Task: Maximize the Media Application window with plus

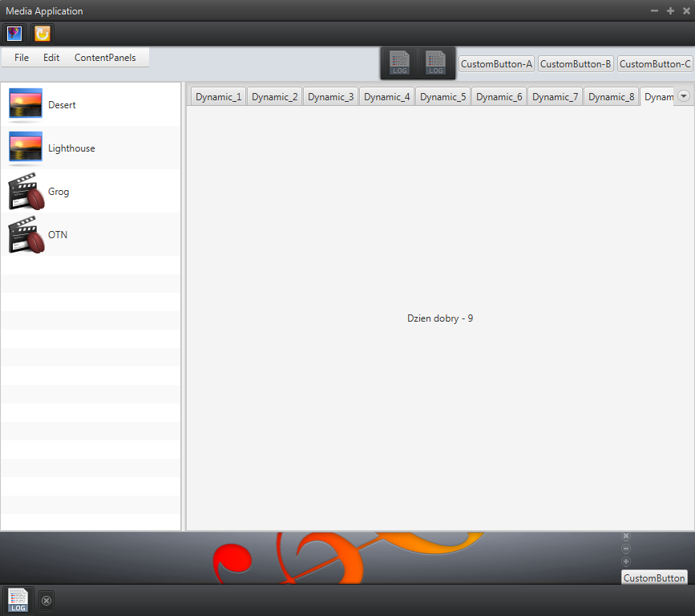Action: point(670,10)
